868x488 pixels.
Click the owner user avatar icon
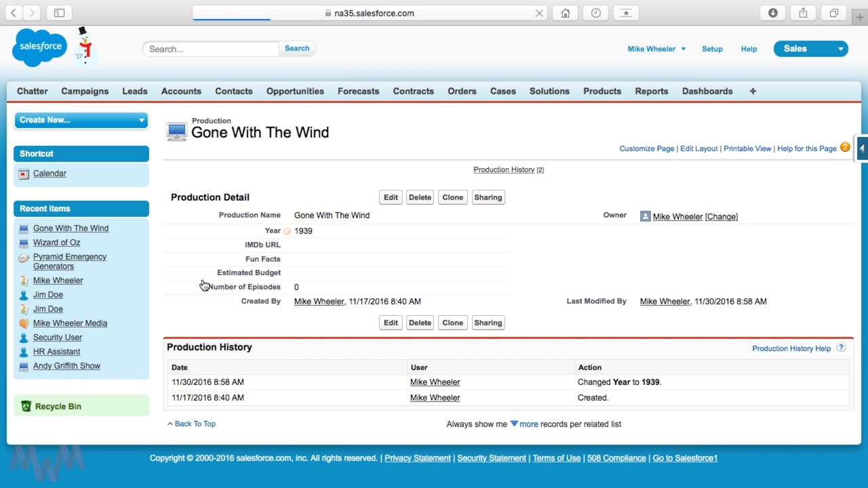[646, 216]
